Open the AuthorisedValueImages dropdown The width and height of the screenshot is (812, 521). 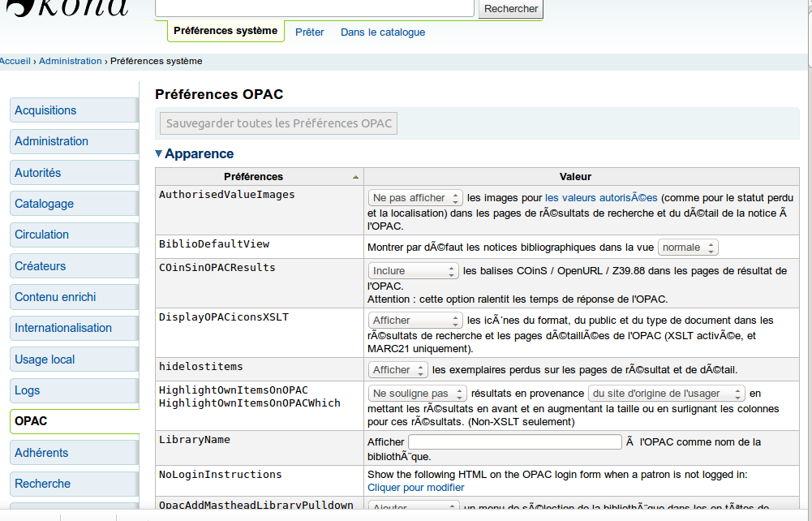click(x=415, y=198)
